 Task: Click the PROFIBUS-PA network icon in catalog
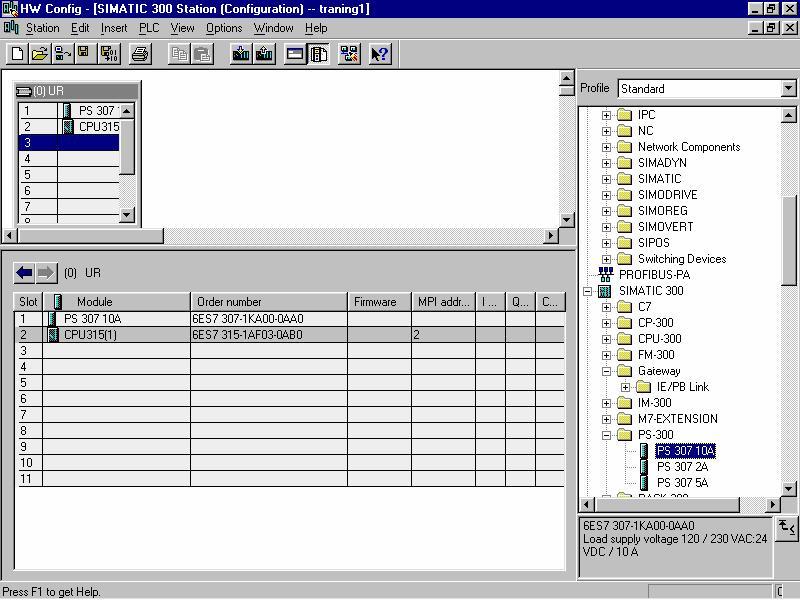606,274
